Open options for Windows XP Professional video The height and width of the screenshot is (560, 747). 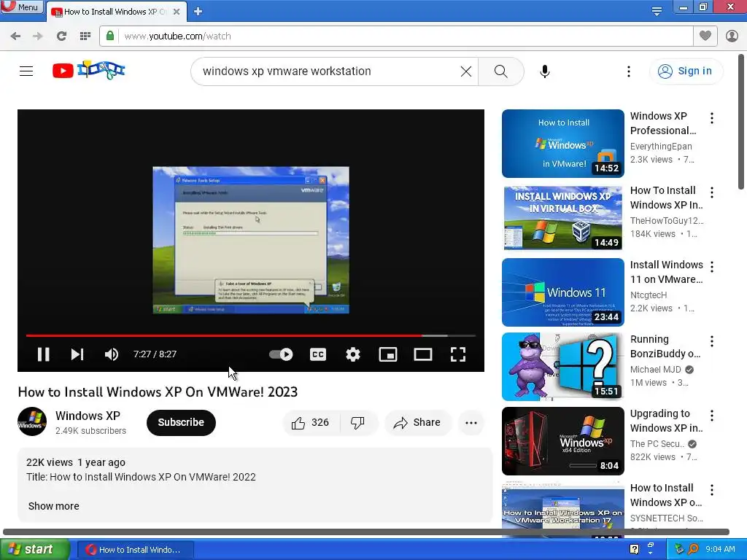click(712, 118)
